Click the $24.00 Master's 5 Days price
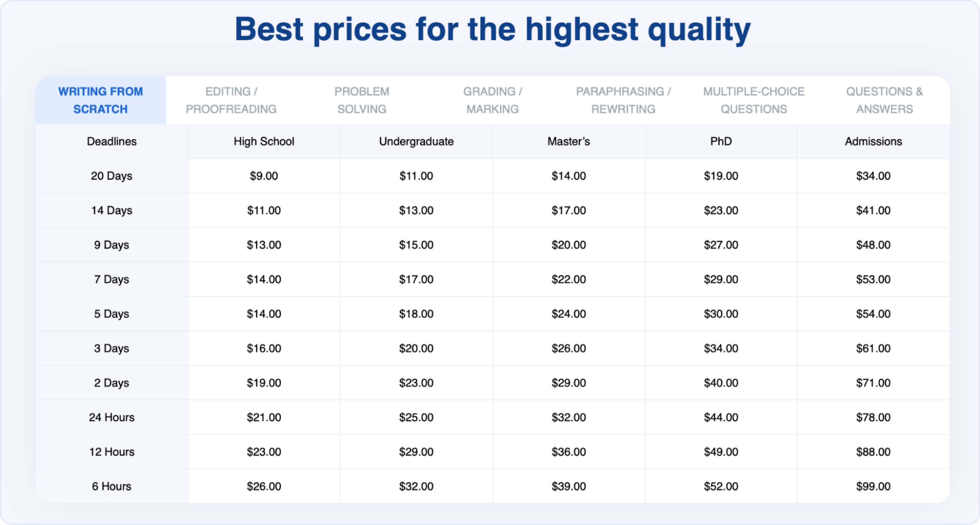The height and width of the screenshot is (525, 980). click(x=568, y=314)
